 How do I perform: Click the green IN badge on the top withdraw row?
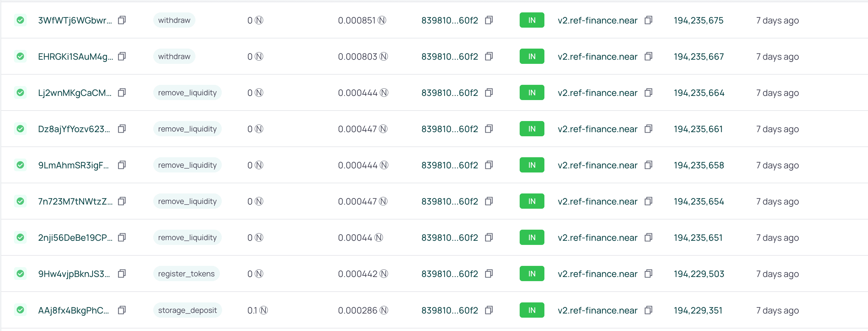click(x=532, y=20)
